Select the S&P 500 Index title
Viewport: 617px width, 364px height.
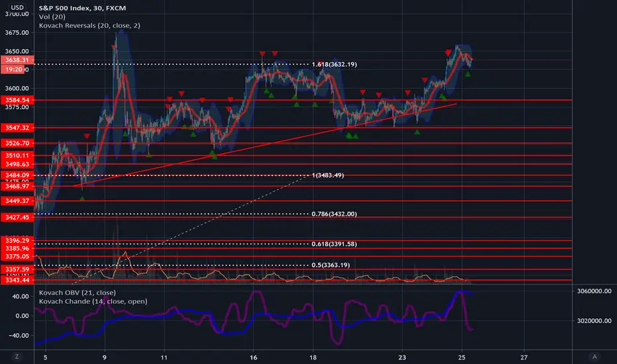click(x=82, y=8)
